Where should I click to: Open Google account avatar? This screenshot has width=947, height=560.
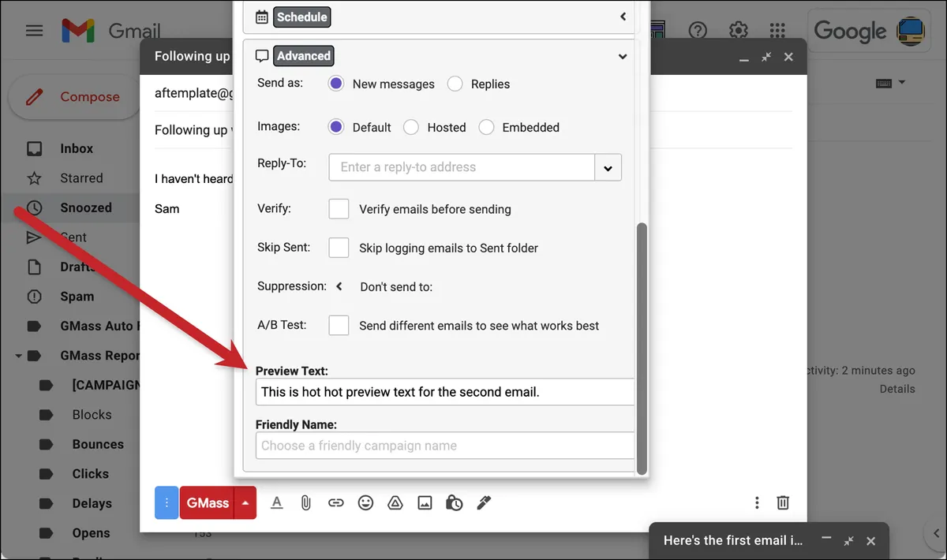pyautogui.click(x=911, y=31)
